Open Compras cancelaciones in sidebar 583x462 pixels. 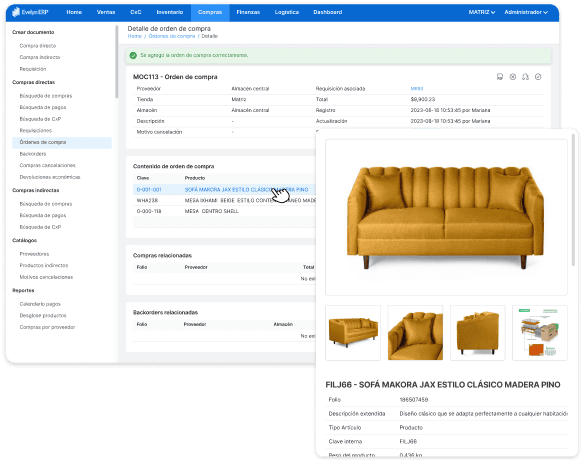click(48, 165)
